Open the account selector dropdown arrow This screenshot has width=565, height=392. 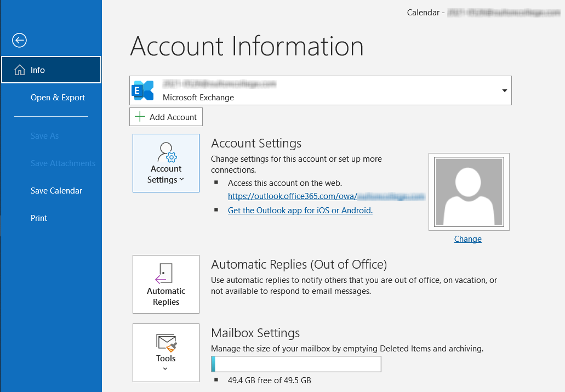pyautogui.click(x=505, y=90)
